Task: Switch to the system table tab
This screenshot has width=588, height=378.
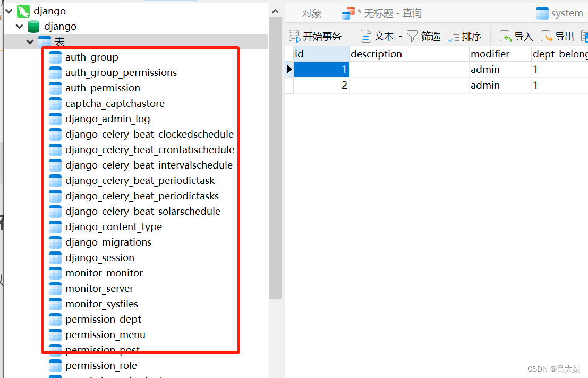Action: pyautogui.click(x=560, y=13)
